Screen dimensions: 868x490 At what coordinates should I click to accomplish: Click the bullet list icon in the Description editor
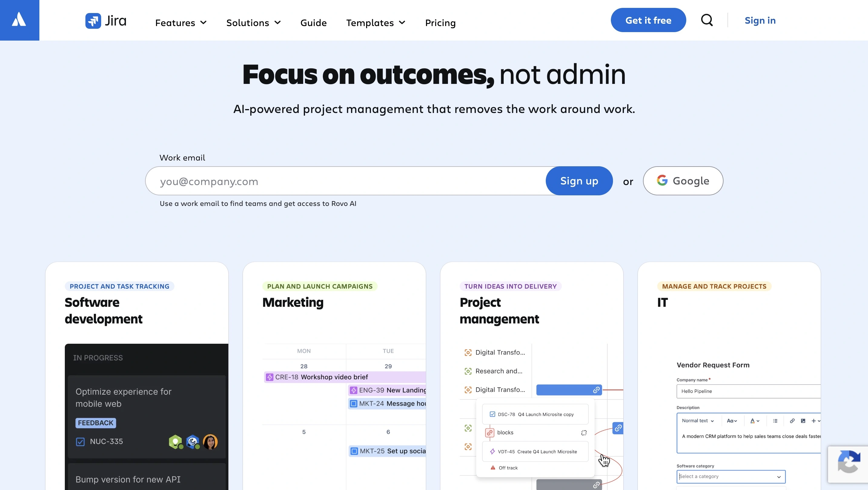776,421
